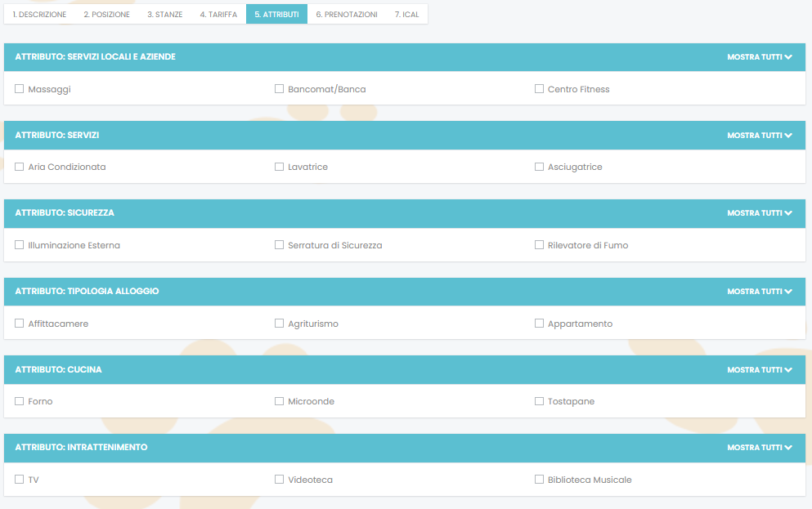The image size is (812, 509).
Task: Switch to the 2. Posizione tab
Action: pos(106,15)
